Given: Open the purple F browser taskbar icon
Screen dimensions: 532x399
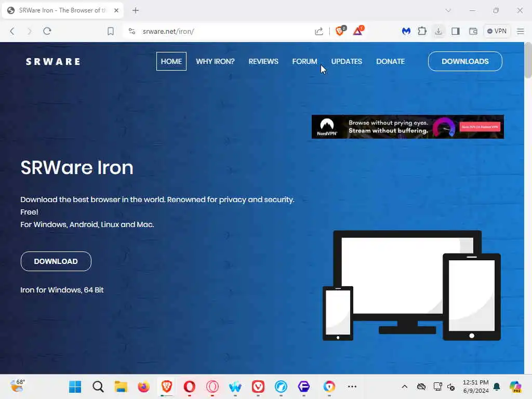Looking at the screenshot, I should (303, 387).
